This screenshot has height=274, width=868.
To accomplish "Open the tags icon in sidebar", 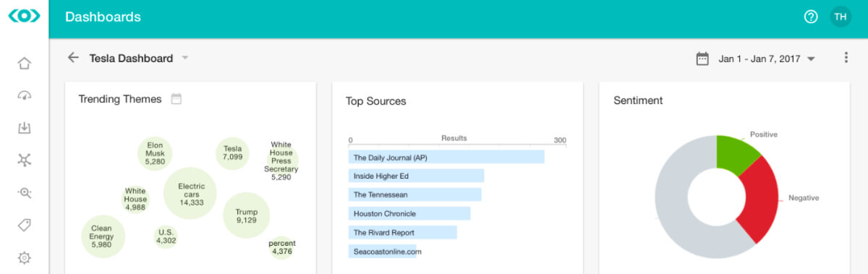I will click(24, 226).
